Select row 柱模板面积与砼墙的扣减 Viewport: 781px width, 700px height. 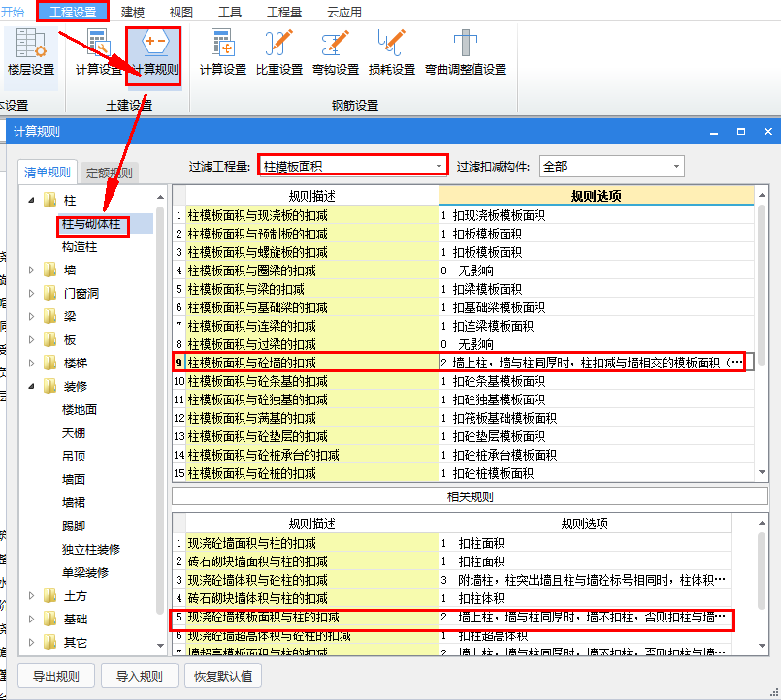point(463,363)
